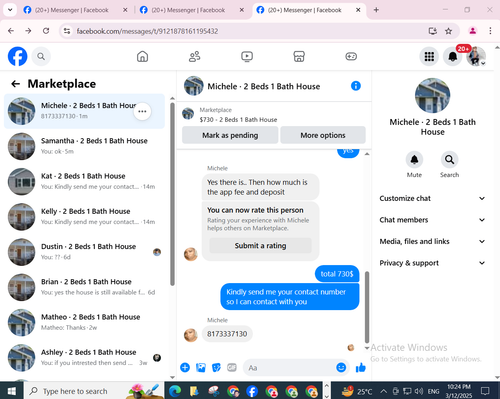Viewport: 500px width, 399px height.
Task: Expand the Chat members section
Action: 432,220
